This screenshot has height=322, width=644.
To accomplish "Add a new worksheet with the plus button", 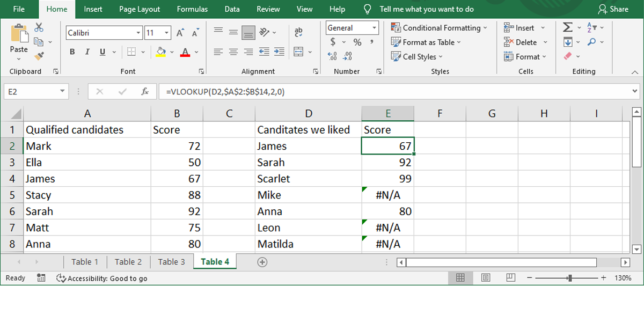I will click(262, 262).
